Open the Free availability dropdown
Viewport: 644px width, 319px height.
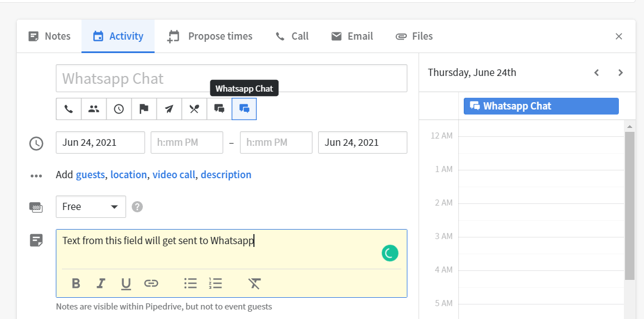click(x=91, y=207)
